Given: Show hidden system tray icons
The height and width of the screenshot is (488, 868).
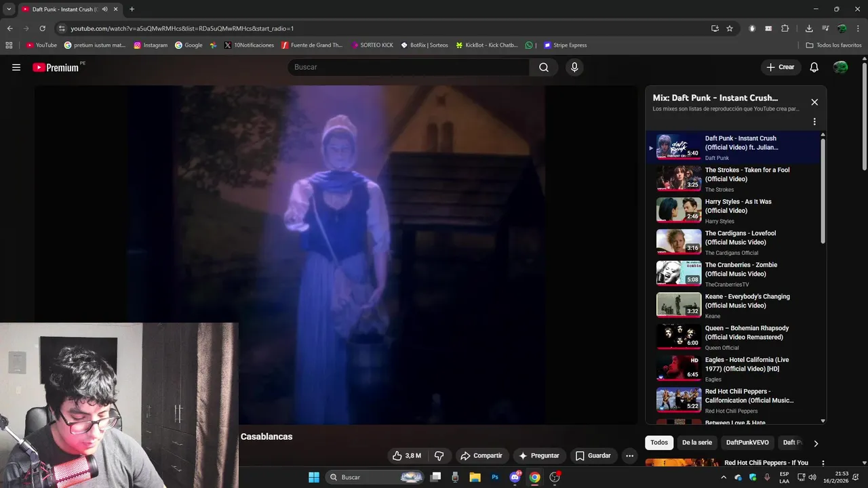Looking at the screenshot, I should click(x=724, y=477).
